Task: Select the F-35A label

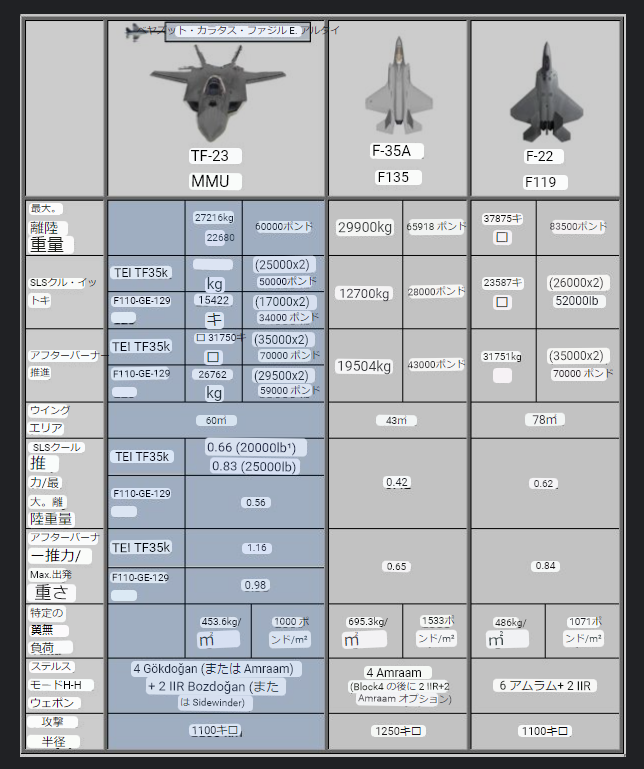Action: tap(396, 151)
